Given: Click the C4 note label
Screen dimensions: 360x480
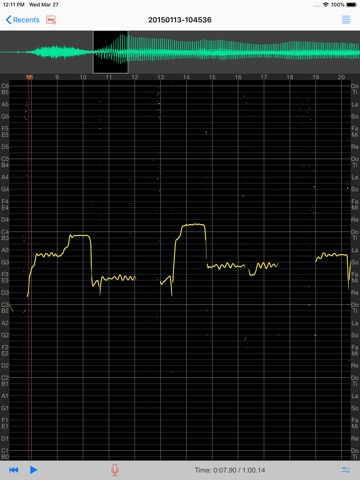Looking at the screenshot, I should pos(5,232).
